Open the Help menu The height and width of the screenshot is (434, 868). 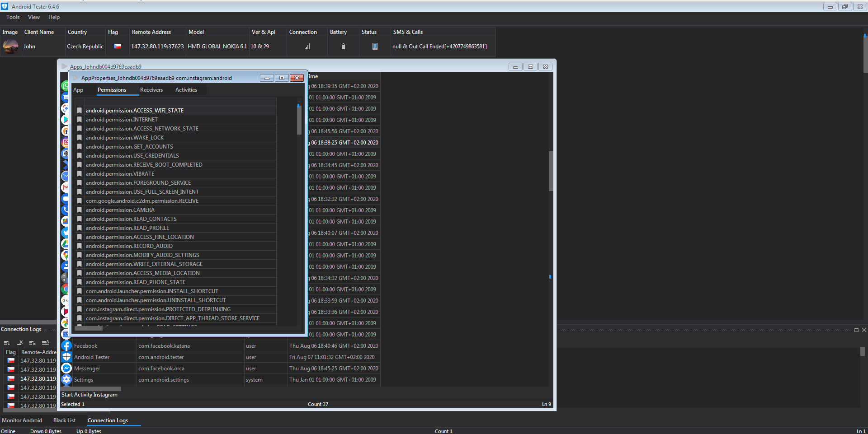(54, 17)
